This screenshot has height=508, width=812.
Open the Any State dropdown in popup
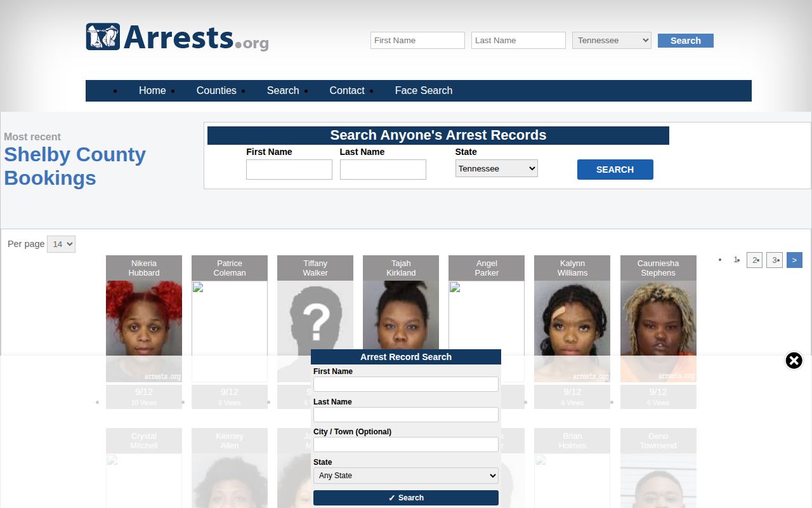tap(406, 476)
